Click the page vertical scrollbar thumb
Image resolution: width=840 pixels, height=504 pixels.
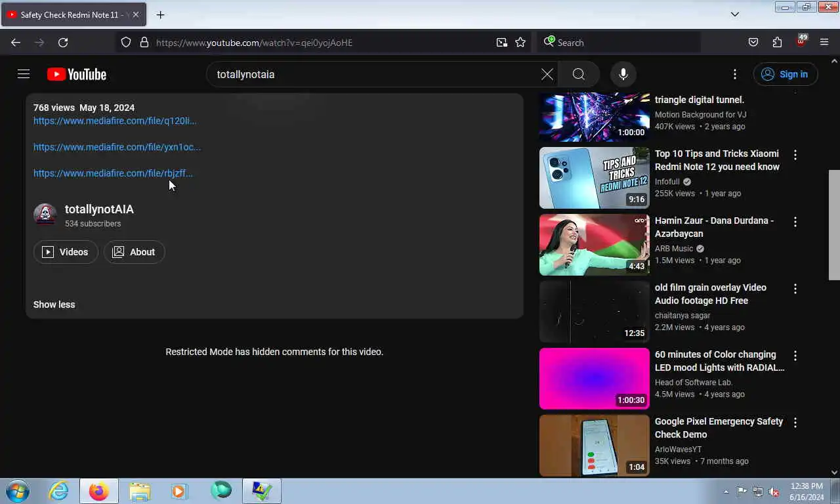834,225
